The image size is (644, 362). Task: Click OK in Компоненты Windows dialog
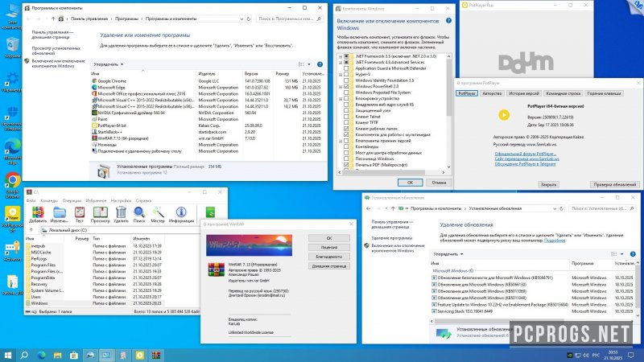click(x=410, y=183)
